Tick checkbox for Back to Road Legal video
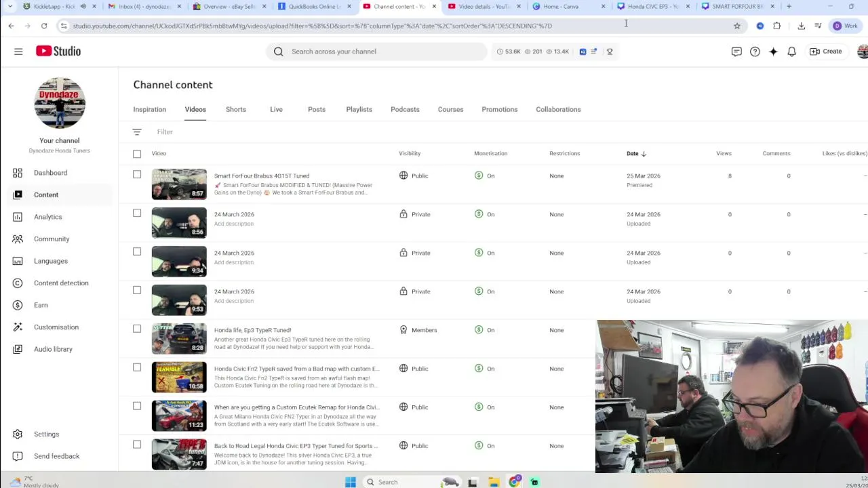This screenshot has width=868, height=488. [x=137, y=445]
